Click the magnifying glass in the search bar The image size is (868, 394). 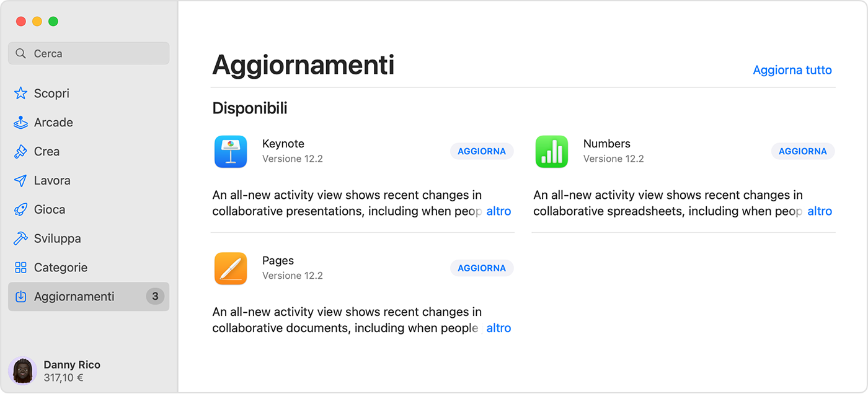point(19,53)
